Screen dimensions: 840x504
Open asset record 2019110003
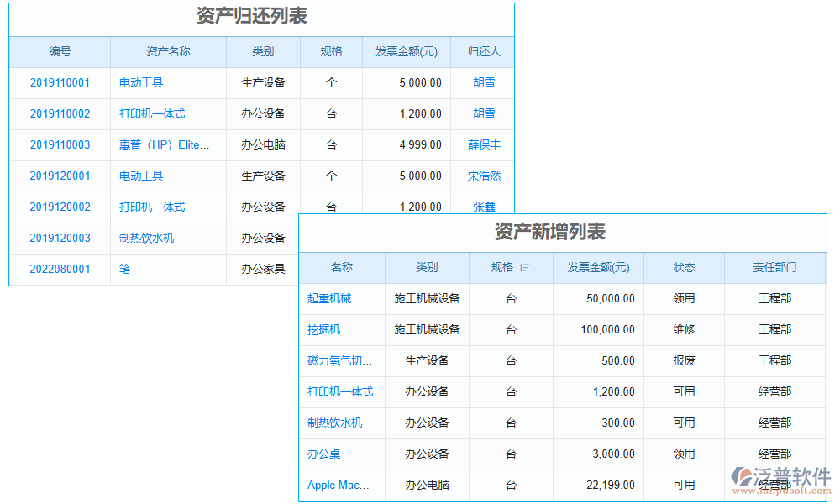[60, 145]
